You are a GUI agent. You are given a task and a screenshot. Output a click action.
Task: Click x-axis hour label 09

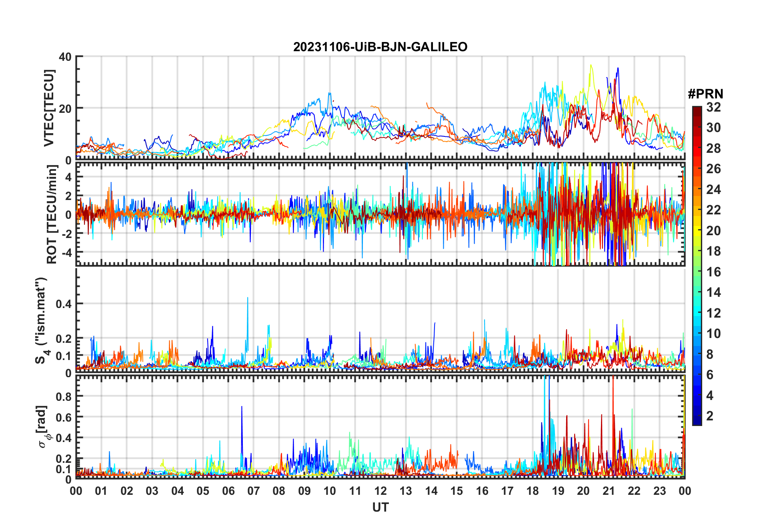click(304, 491)
